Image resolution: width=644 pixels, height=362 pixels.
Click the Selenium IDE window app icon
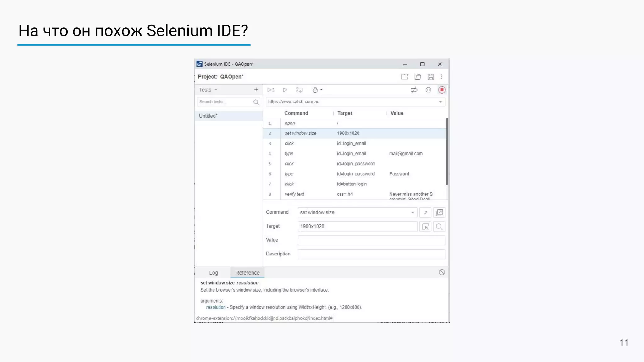[199, 64]
